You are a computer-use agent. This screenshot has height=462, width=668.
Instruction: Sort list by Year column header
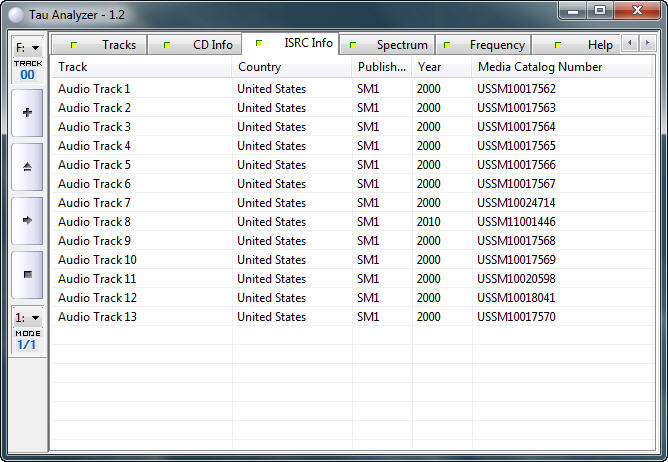point(441,67)
